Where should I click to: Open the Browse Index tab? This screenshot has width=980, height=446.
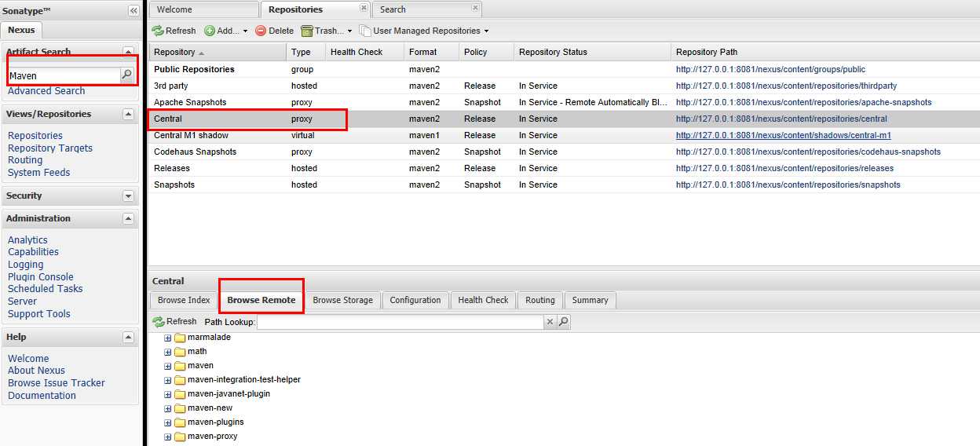tap(184, 300)
